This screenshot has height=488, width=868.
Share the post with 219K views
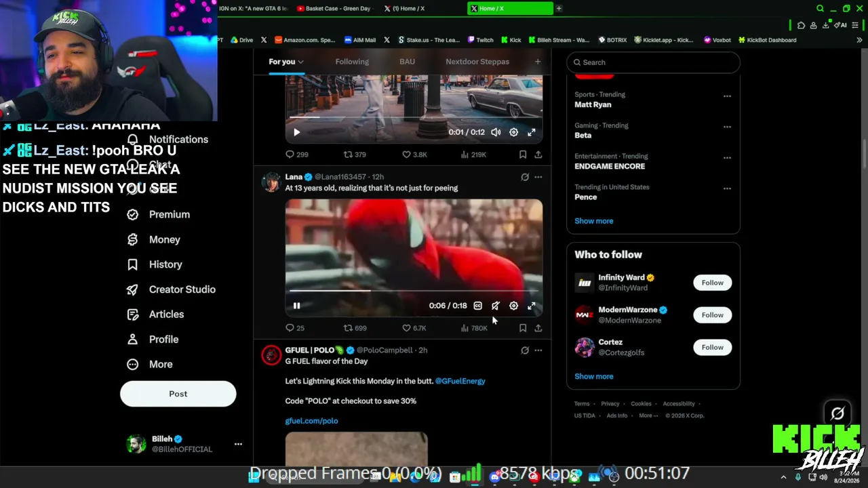pos(538,155)
